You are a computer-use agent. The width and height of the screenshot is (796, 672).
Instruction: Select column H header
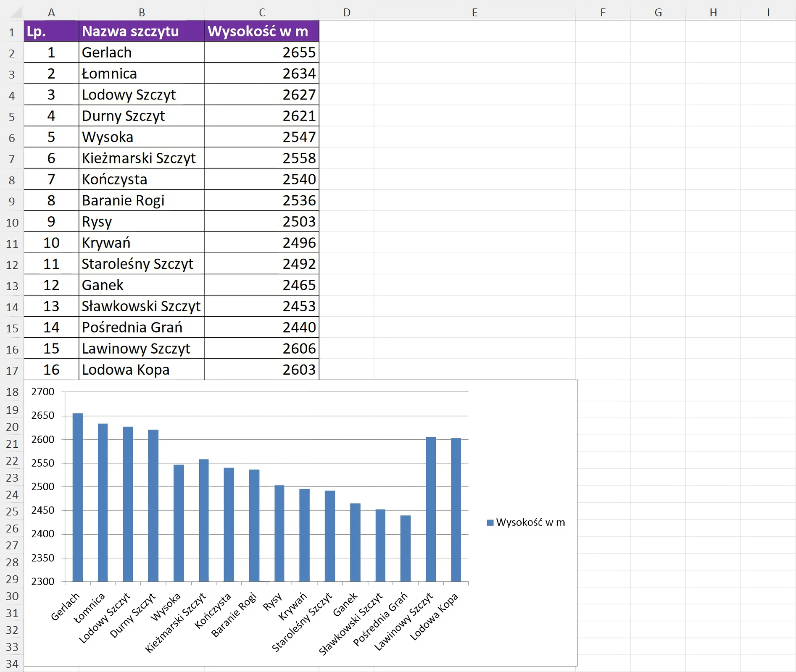pos(713,13)
